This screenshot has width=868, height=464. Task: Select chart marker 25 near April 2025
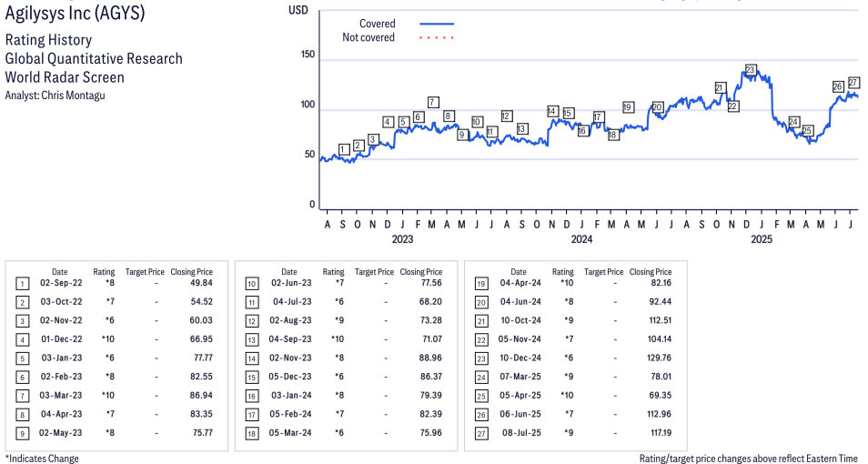[807, 131]
